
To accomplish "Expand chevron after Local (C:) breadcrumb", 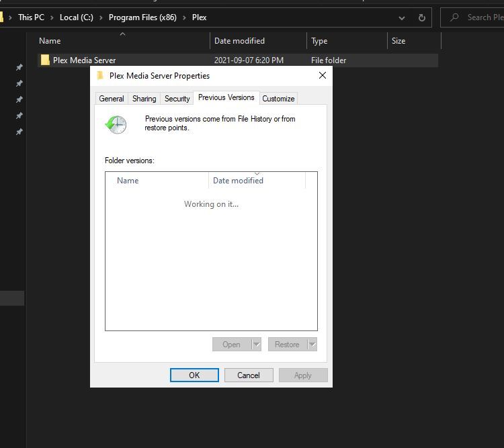I will (101, 17).
